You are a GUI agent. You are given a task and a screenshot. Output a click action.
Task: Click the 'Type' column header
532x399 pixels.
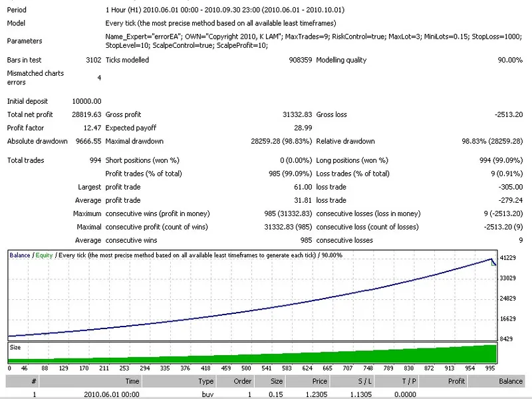click(179, 381)
